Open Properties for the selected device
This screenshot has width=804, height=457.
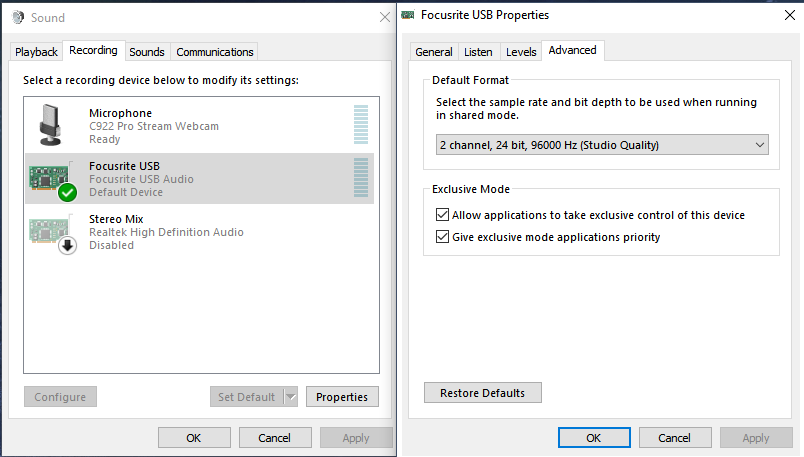342,397
